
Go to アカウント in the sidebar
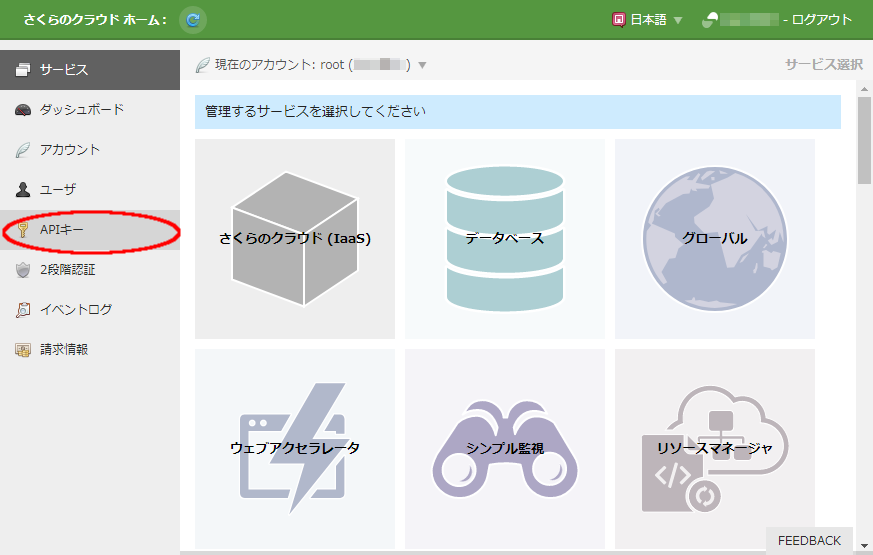point(70,150)
